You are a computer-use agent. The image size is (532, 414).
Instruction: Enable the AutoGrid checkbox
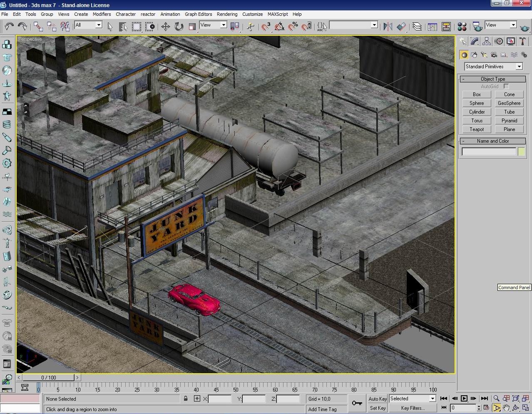tap(506, 86)
